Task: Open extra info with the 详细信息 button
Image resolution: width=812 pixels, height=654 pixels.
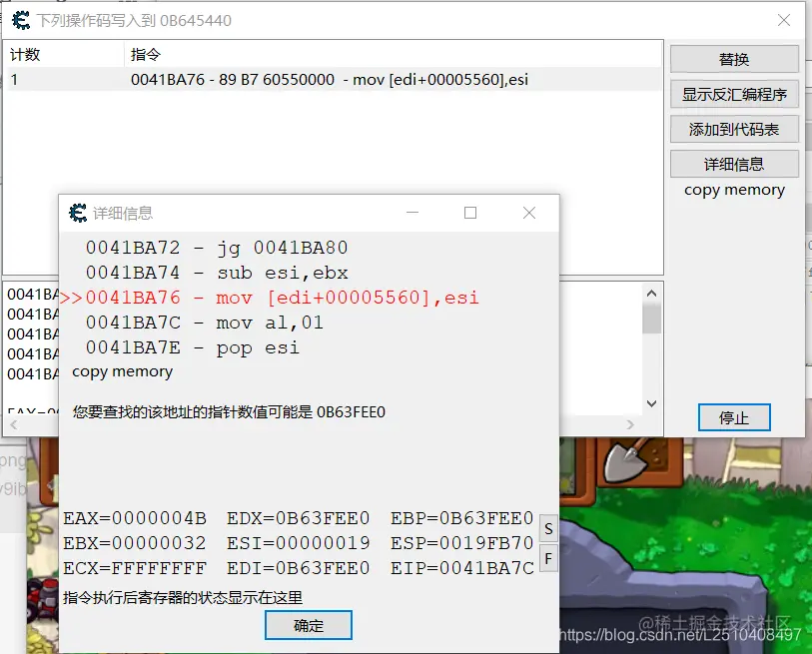Action: tap(734, 164)
